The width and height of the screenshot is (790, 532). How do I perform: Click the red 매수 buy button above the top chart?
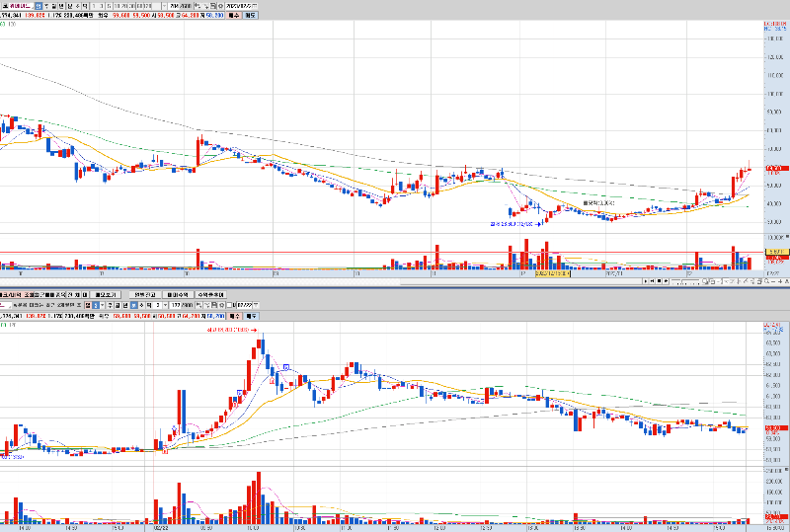pos(234,16)
